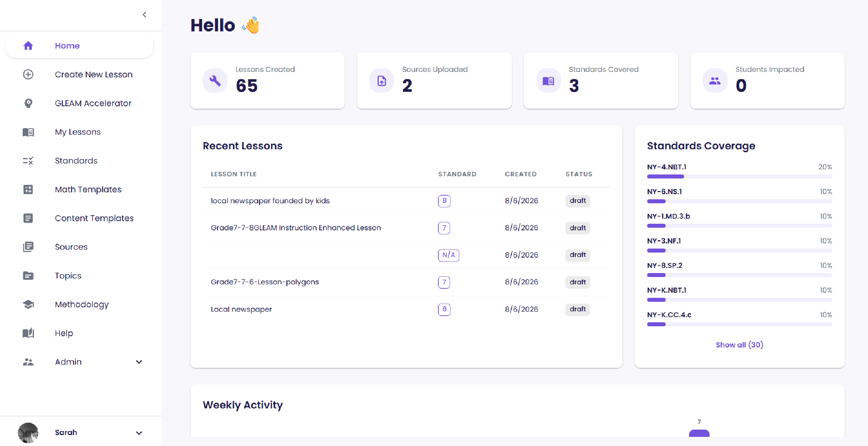The width and height of the screenshot is (868, 446).
Task: Open the Sarah account dropdown arrow
Action: [x=139, y=433]
